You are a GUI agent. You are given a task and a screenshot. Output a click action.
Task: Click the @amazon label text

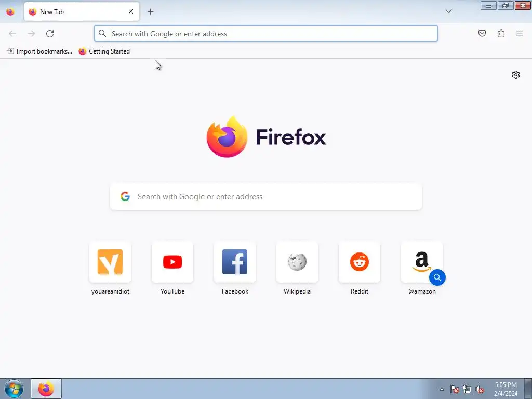(x=422, y=291)
